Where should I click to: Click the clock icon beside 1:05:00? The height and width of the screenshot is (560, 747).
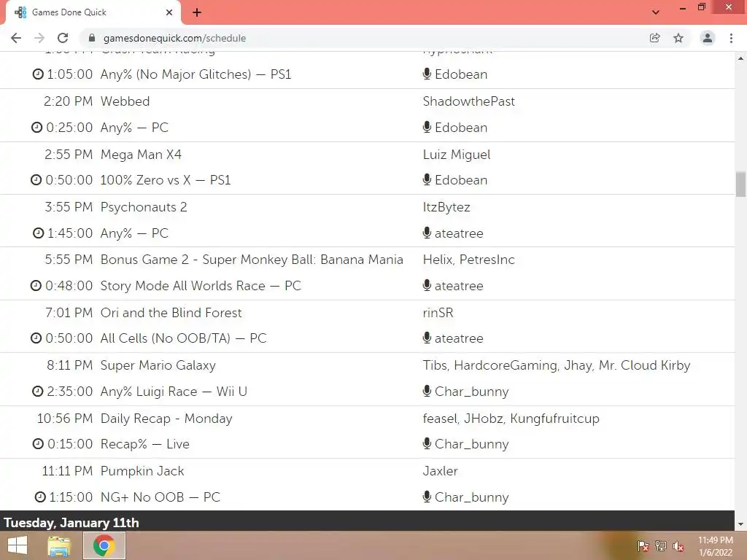click(38, 74)
